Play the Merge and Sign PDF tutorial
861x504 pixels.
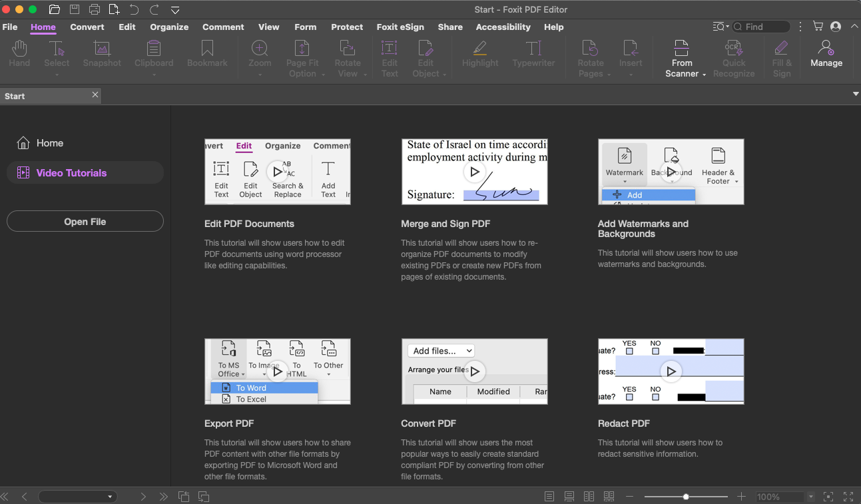[x=474, y=172]
